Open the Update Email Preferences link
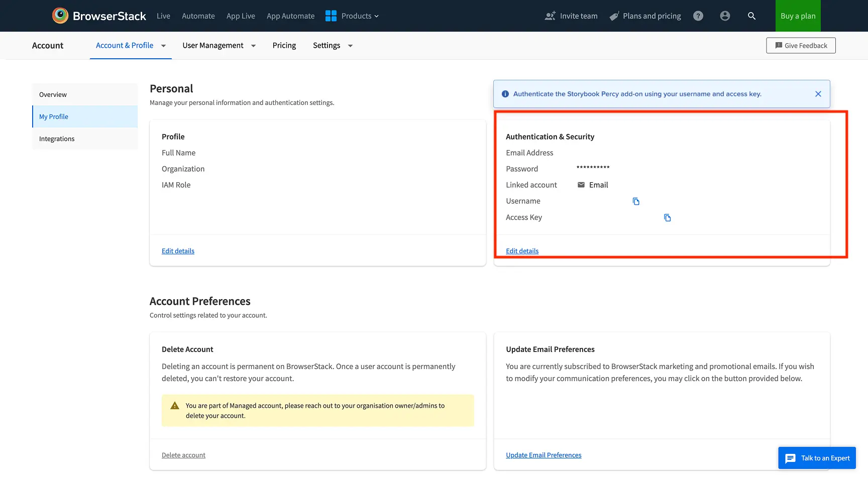This screenshot has height=481, width=868. point(544,455)
